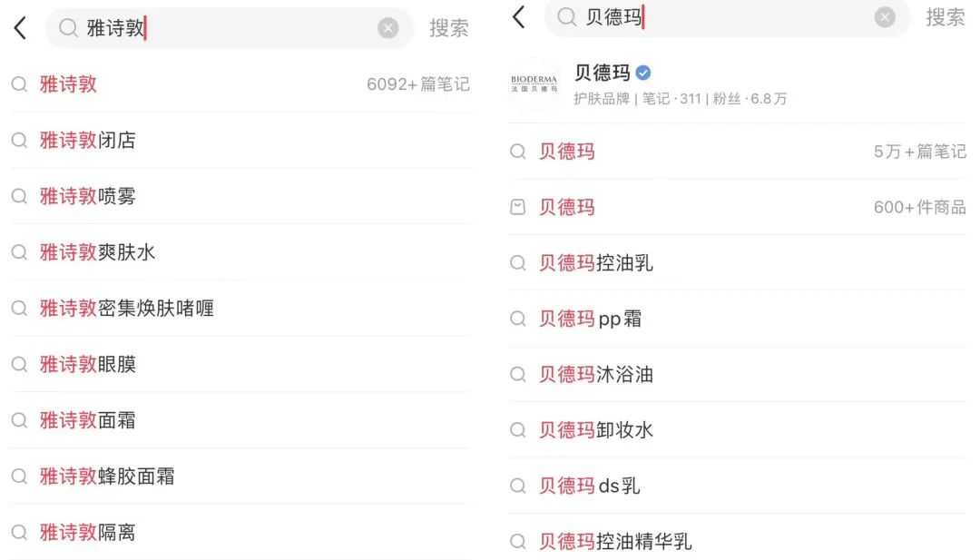Open the 贝德玛卸妆水 suggestion
Viewport: 980px width, 560px height.
(596, 430)
